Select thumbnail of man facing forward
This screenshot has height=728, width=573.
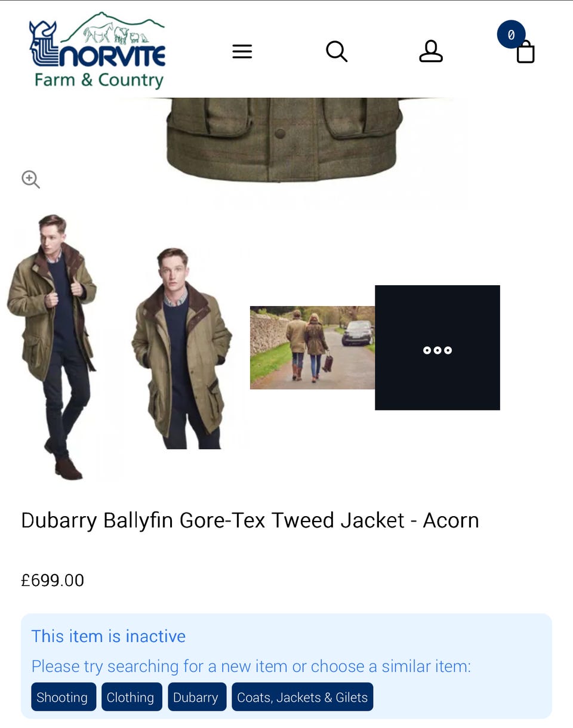(x=182, y=348)
